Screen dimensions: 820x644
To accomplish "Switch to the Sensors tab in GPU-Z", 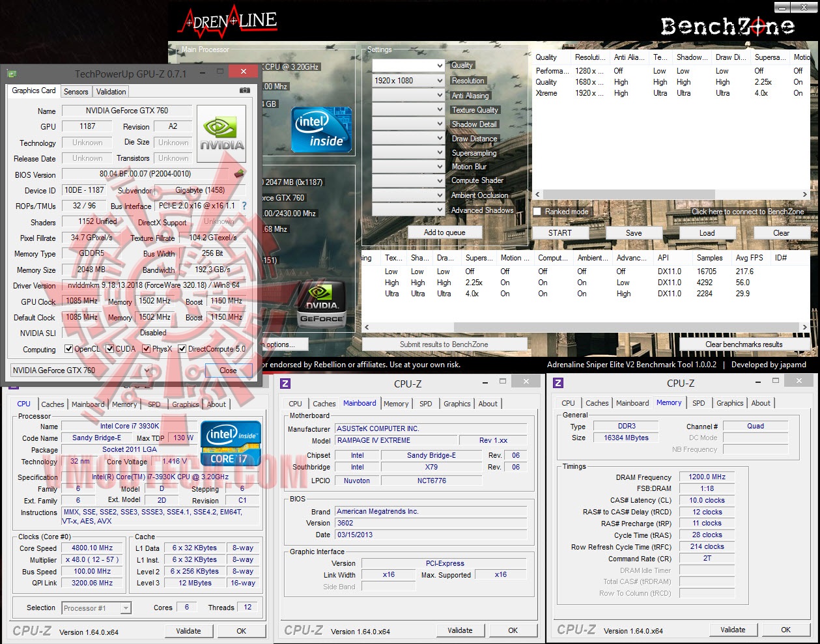I will tap(76, 92).
